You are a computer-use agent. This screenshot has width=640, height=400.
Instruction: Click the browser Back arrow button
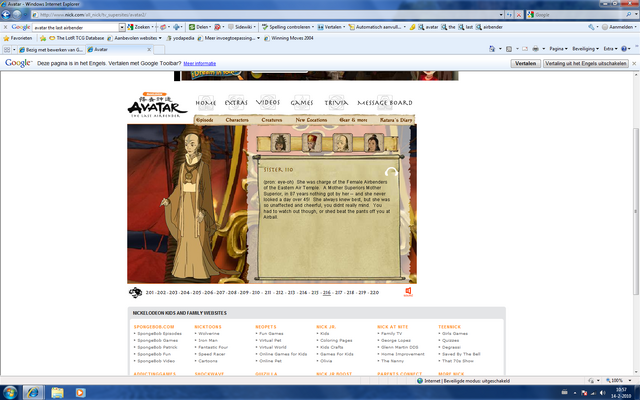(6, 15)
